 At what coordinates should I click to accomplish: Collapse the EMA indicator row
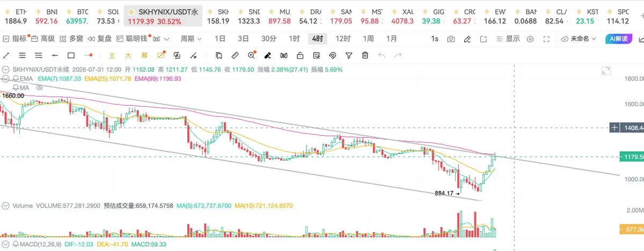[x=5, y=78]
